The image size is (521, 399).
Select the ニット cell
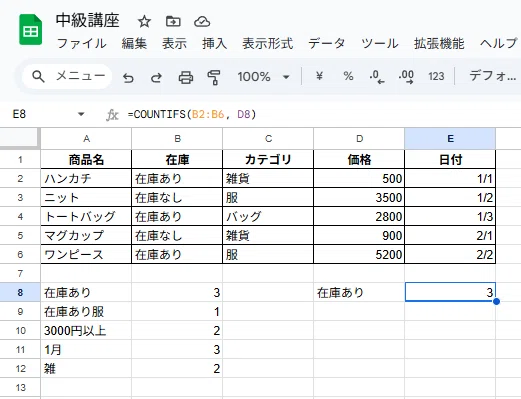pos(86,198)
